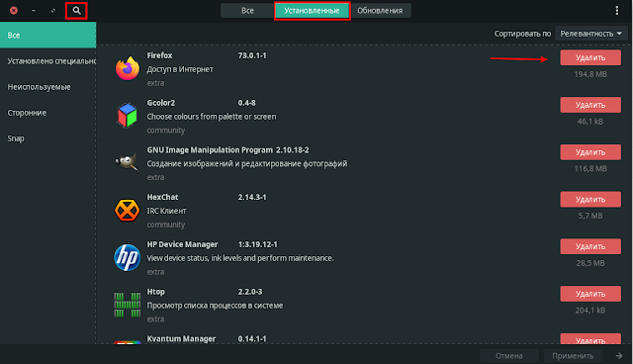Viewport: 633px width, 364px height.
Task: Click the 46,1 kB size label
Action: point(590,122)
